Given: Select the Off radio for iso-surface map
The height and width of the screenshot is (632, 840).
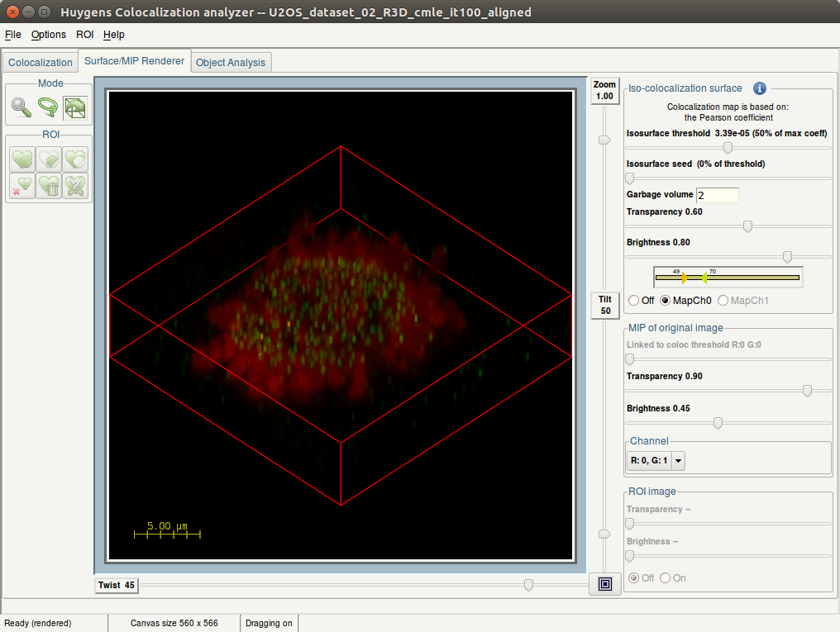Looking at the screenshot, I should pos(635,301).
